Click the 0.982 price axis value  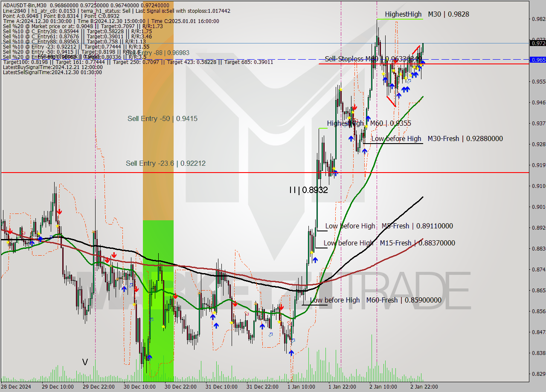[x=538, y=19]
